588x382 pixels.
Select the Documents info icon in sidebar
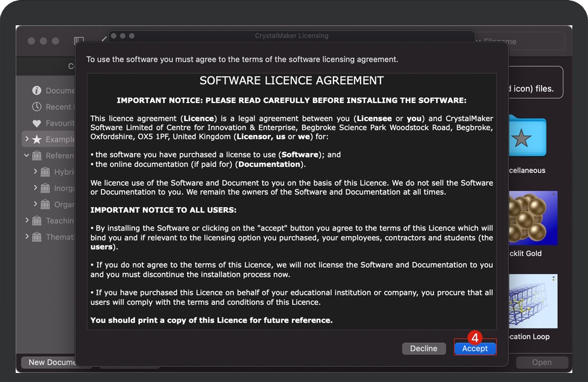(x=37, y=90)
